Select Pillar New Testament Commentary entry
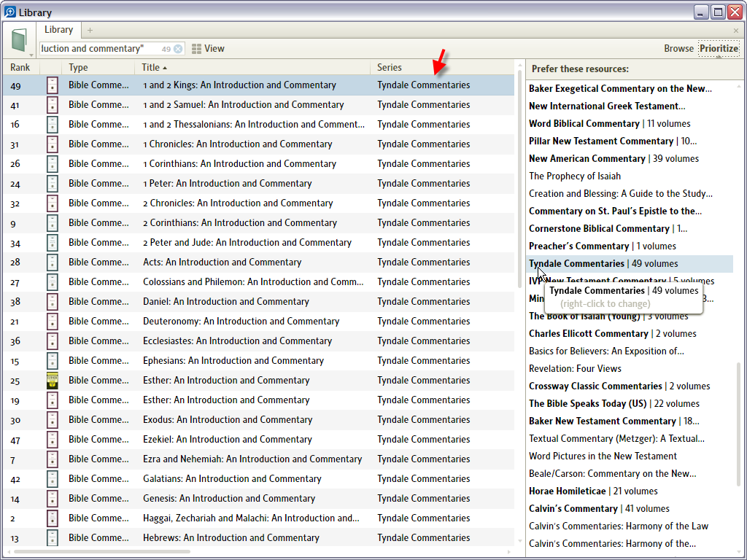 click(613, 141)
